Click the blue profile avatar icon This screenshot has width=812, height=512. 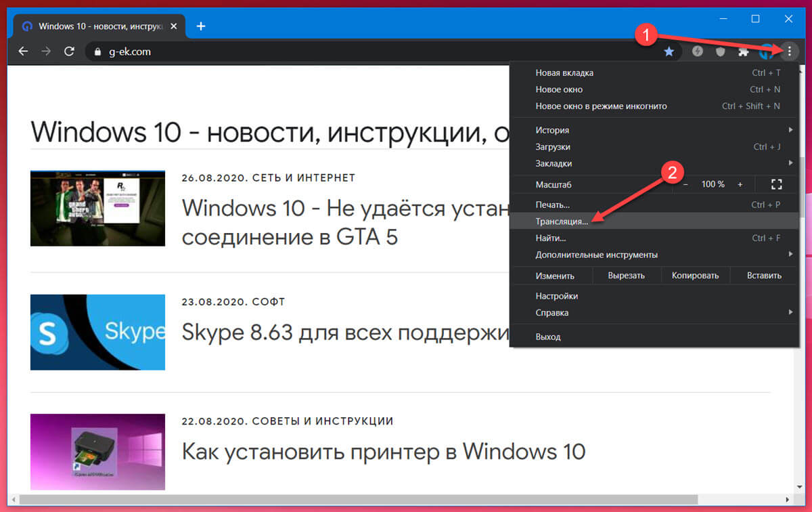pos(767,51)
